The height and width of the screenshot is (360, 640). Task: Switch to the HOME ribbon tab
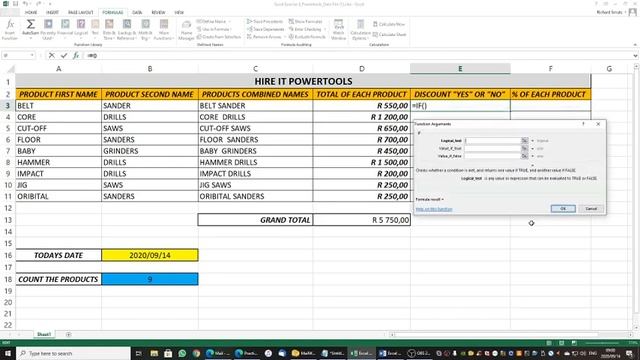click(x=31, y=13)
